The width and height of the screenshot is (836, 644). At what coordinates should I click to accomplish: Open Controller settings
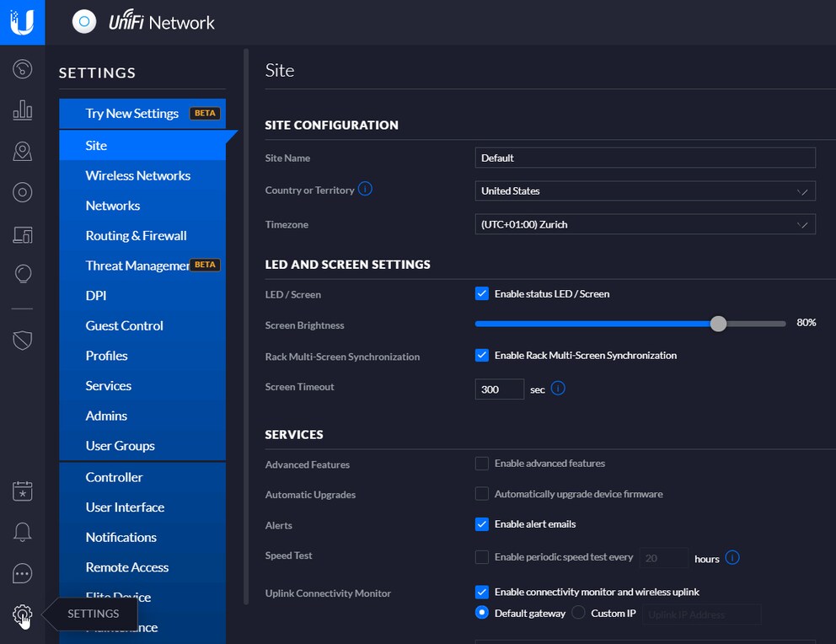click(x=142, y=477)
